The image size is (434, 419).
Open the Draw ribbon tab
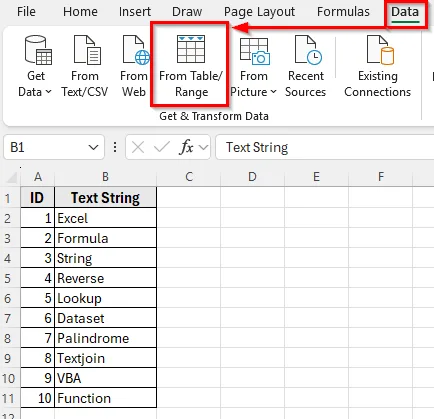(187, 12)
